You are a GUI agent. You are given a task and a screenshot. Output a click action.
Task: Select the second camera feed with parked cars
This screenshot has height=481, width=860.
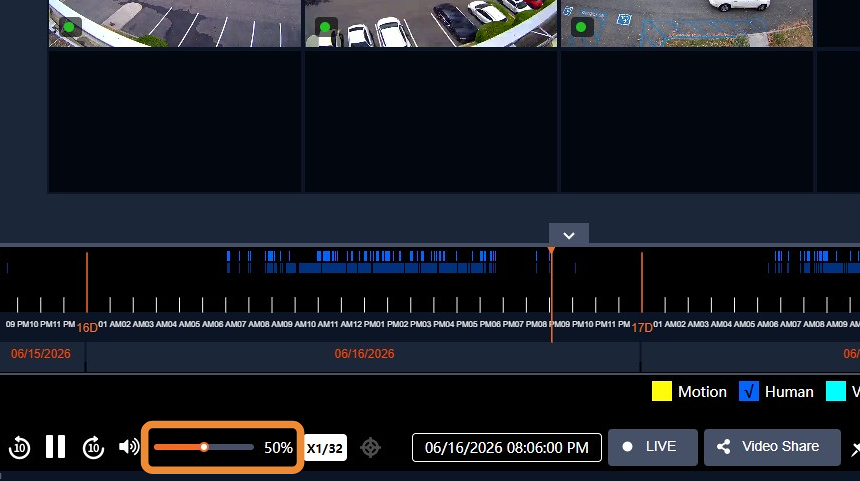coord(431,23)
